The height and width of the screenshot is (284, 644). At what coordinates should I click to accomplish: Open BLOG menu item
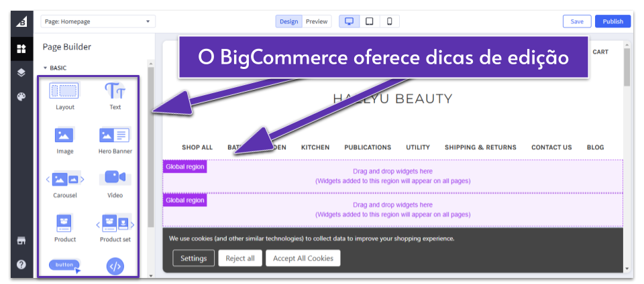coord(595,147)
